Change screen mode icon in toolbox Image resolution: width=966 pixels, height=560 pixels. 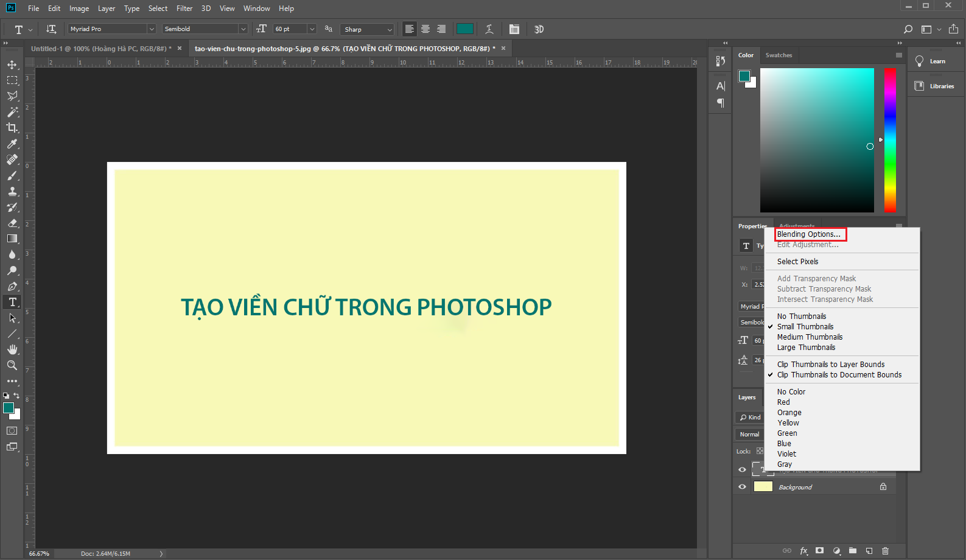tap(12, 447)
